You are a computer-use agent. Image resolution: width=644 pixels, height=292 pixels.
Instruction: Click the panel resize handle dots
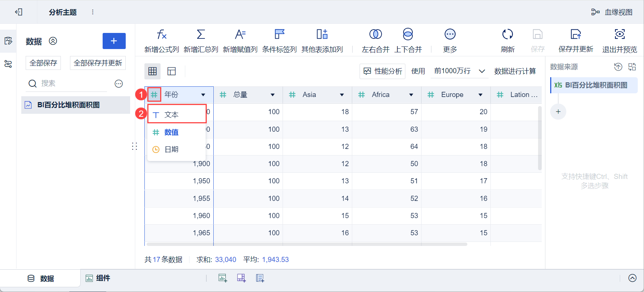(135, 146)
